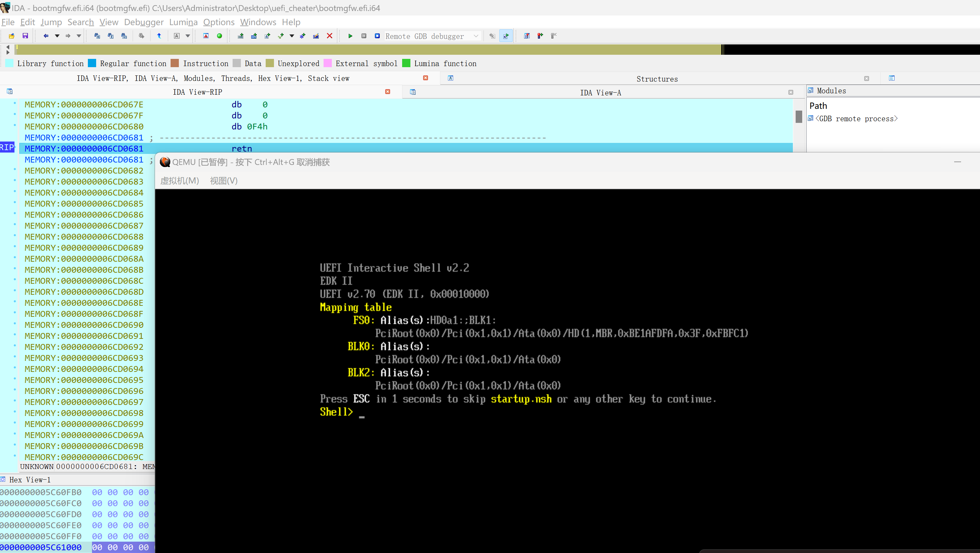
Task: Select hex row at address 0000000005C61000
Action: [x=77, y=547]
